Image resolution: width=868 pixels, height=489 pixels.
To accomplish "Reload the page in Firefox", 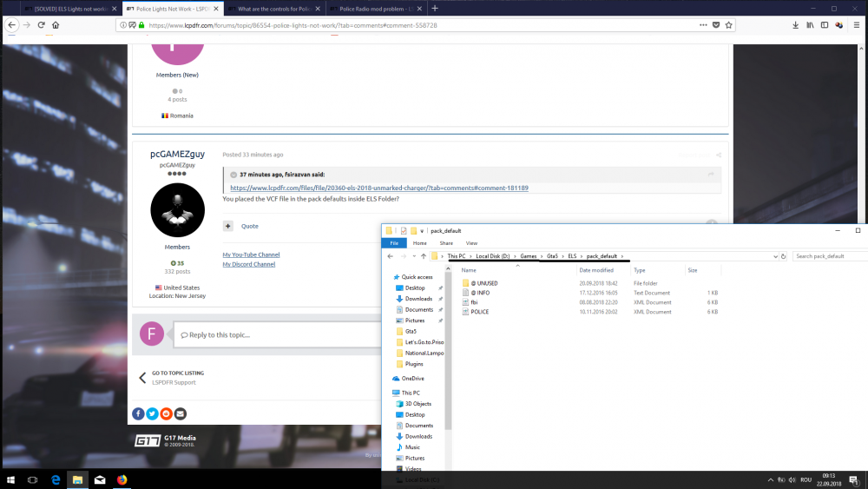I will click(41, 25).
